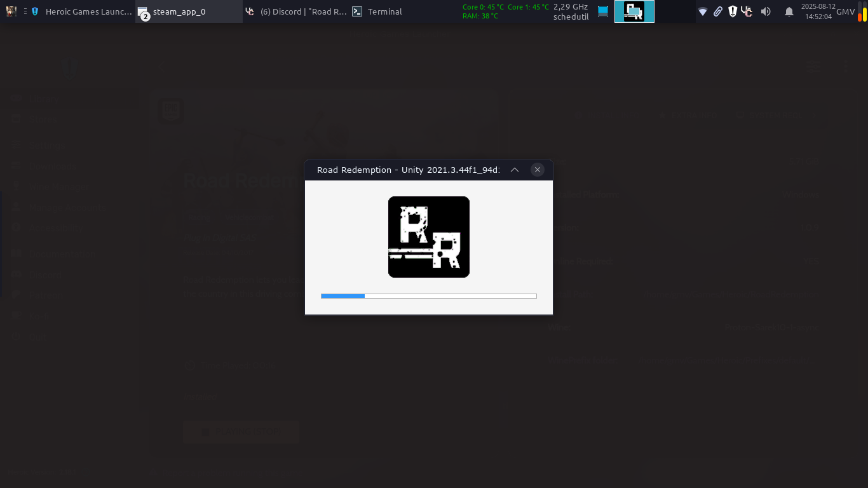The height and width of the screenshot is (488, 868).
Task: Open the paperclip clipboard manager tray icon
Action: click(x=717, y=11)
